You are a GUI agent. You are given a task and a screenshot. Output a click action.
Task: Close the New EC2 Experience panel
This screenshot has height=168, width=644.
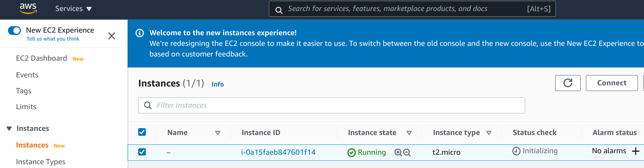point(112,36)
